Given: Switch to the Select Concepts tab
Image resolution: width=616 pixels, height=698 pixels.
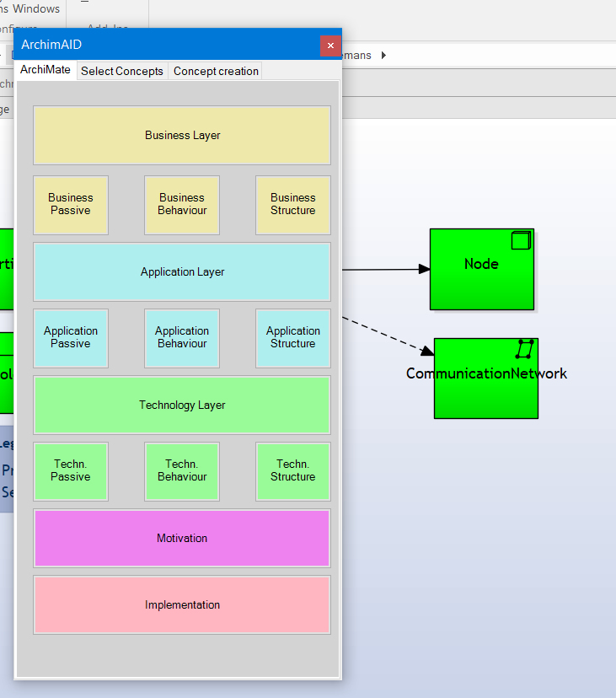Looking at the screenshot, I should click(122, 71).
